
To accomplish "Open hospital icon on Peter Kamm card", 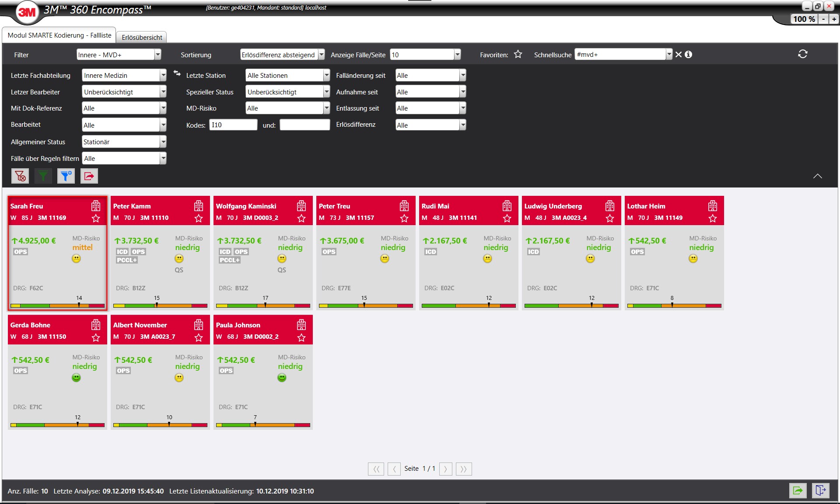I will pos(199,206).
